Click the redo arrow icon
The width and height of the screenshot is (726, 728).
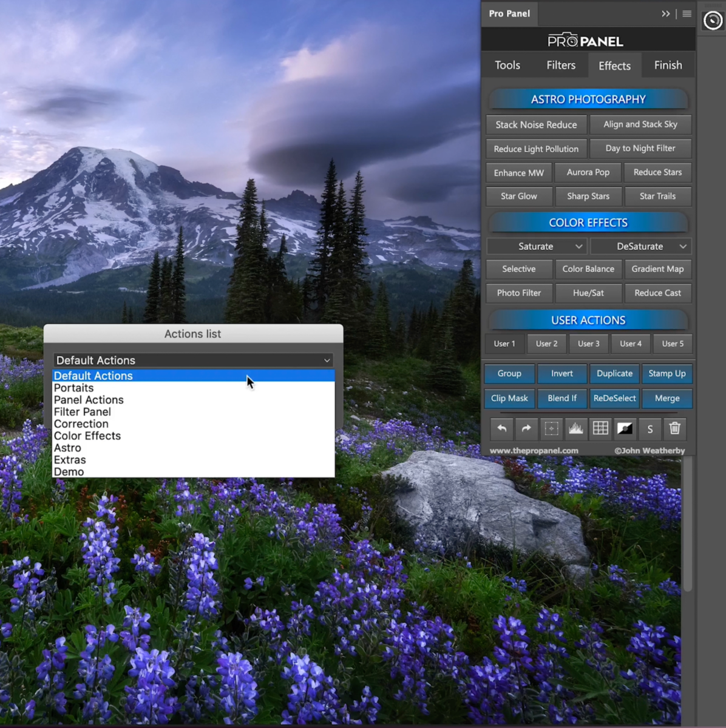click(x=526, y=429)
